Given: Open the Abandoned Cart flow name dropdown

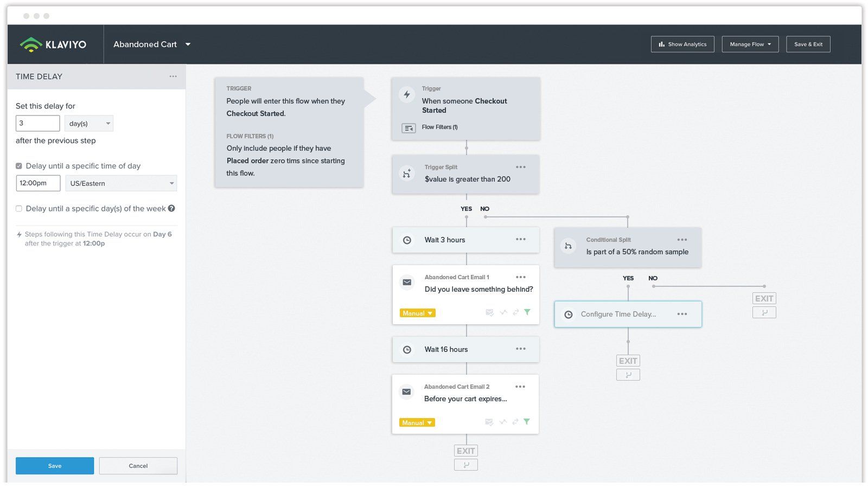Looking at the screenshot, I should 188,44.
